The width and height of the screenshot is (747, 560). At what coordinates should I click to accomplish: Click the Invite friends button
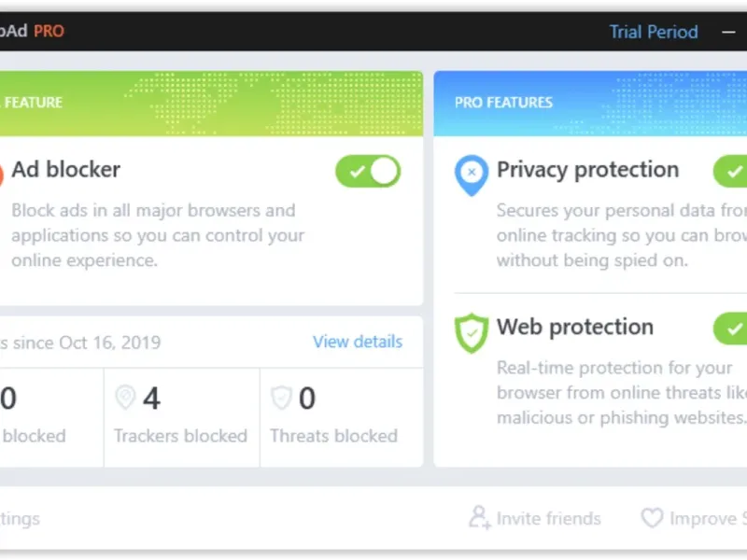(x=547, y=518)
